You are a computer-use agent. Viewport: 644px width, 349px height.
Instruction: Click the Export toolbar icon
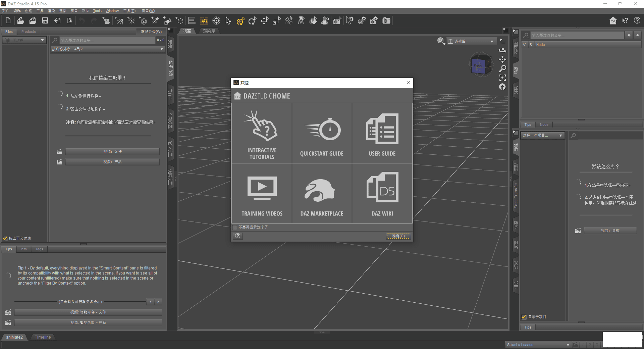69,21
